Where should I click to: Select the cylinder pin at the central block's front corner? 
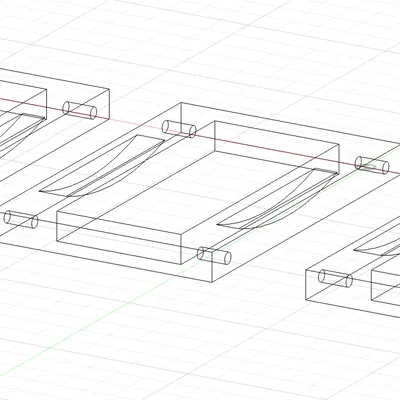[x=214, y=256]
